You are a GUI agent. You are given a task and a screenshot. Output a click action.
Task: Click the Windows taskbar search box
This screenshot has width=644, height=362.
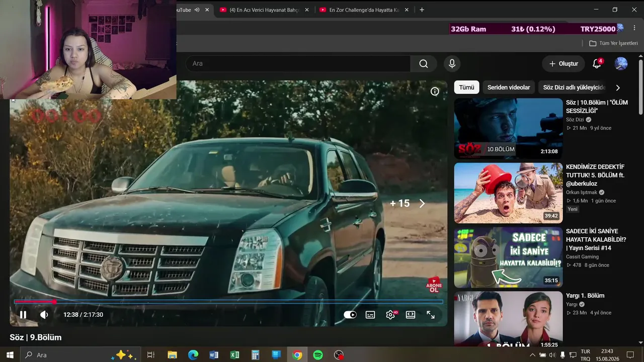[x=80, y=355]
